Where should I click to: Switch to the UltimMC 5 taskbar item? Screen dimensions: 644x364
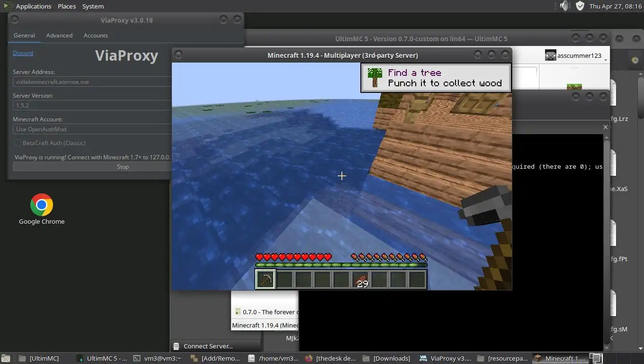[102, 358]
